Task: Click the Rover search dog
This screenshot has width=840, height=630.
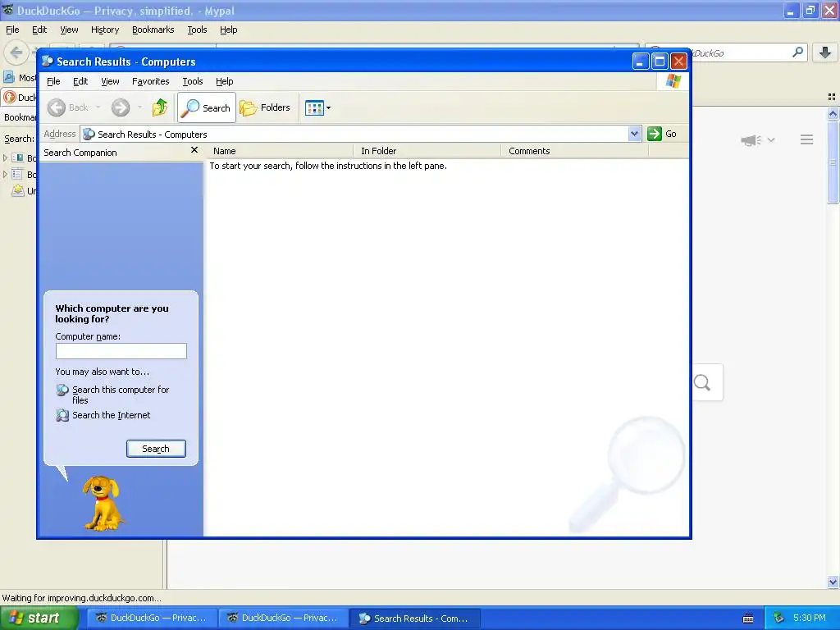Action: point(103,503)
